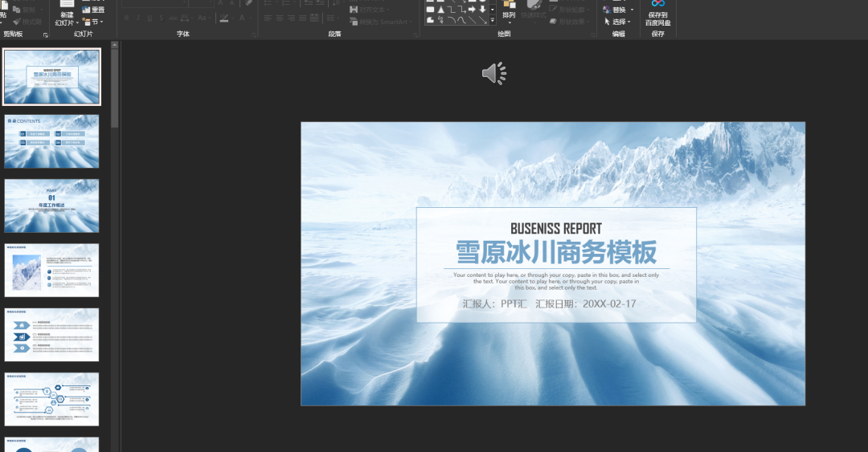The height and width of the screenshot is (452, 868).
Task: Select the 年度工作概述 section slide thumbnail
Action: coord(51,206)
